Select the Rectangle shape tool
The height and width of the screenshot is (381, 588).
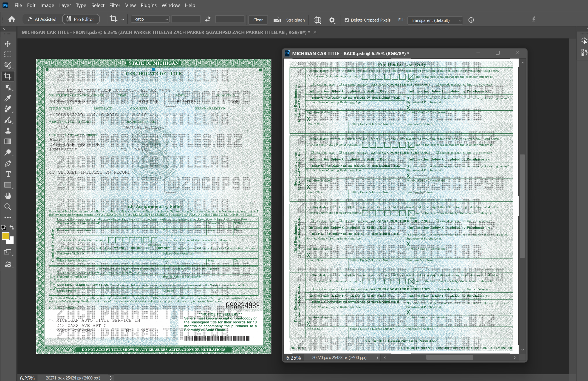coord(8,185)
